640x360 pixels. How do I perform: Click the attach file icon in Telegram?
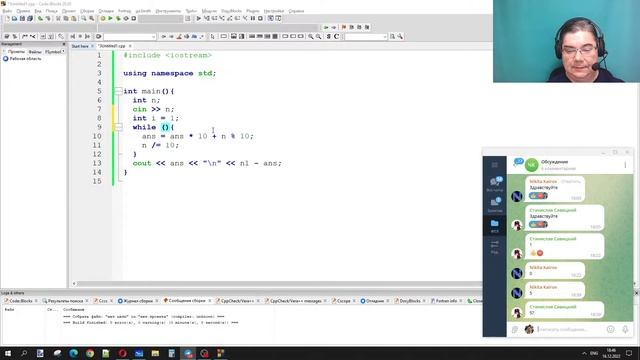pos(515,329)
